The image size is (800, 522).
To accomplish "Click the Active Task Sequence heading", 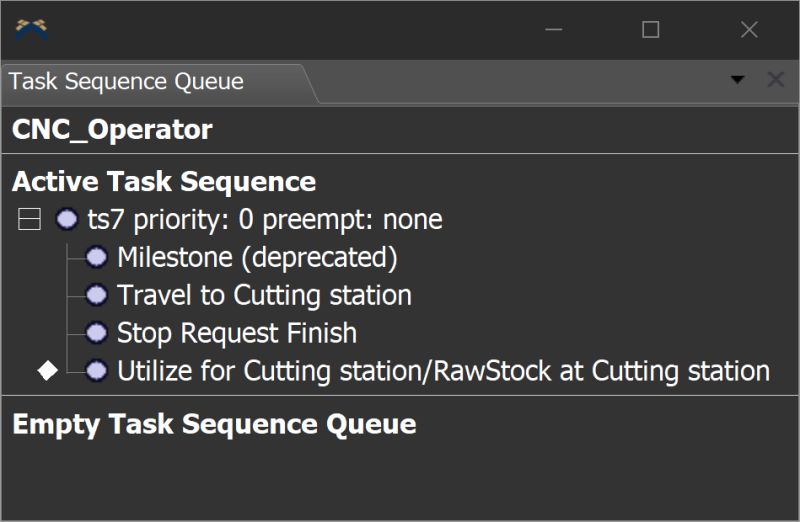I will [164, 182].
